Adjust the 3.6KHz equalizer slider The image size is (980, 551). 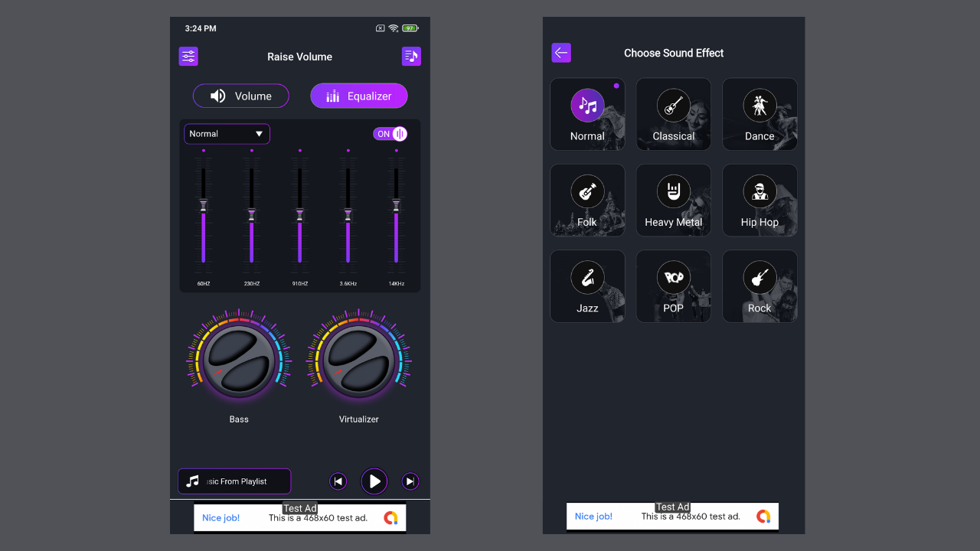point(348,215)
